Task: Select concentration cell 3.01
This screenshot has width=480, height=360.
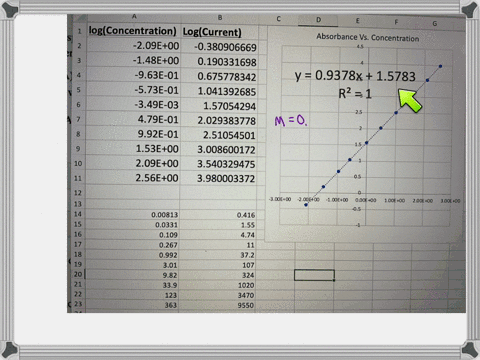Action: (133, 265)
